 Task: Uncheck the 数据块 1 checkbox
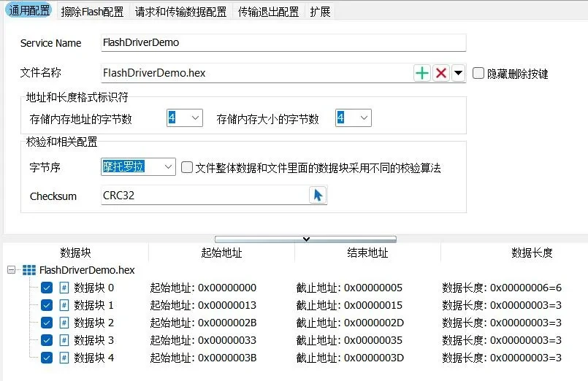tap(47, 305)
